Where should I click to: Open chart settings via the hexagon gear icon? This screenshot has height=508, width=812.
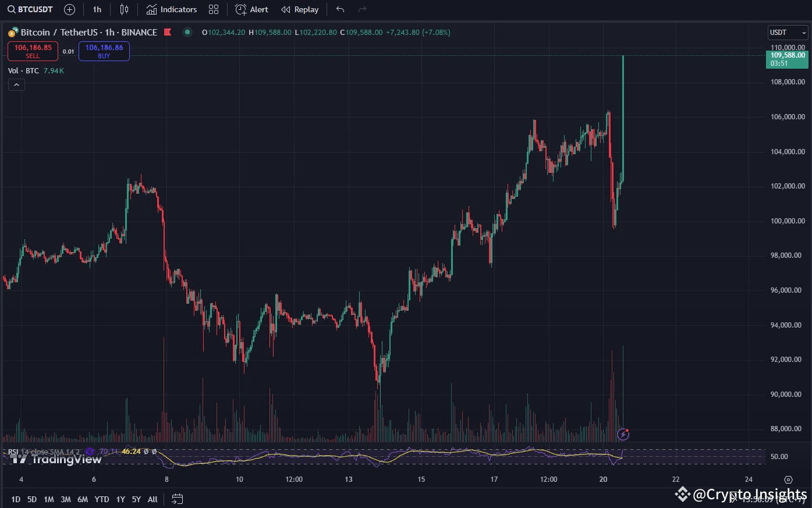pyautogui.click(x=789, y=479)
